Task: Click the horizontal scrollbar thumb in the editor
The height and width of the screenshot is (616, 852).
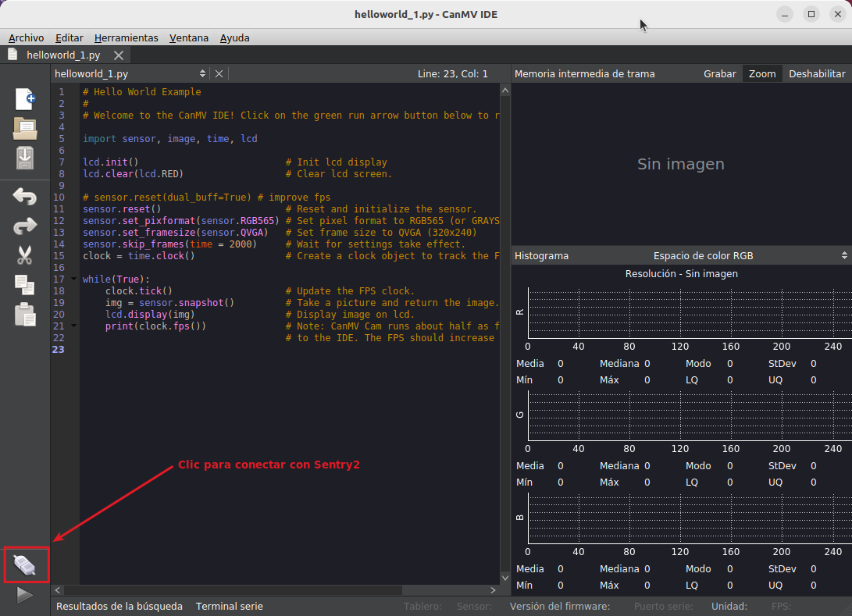Action: (233, 590)
